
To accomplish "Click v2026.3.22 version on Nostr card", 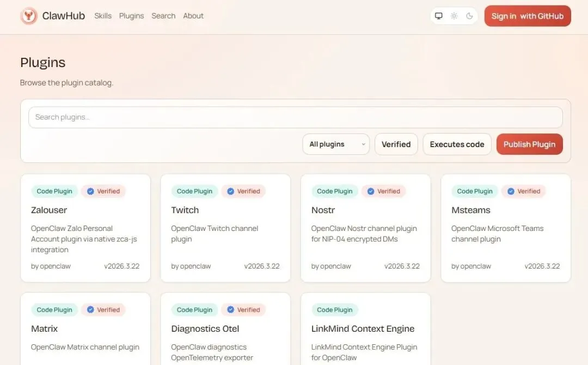I will coord(402,266).
